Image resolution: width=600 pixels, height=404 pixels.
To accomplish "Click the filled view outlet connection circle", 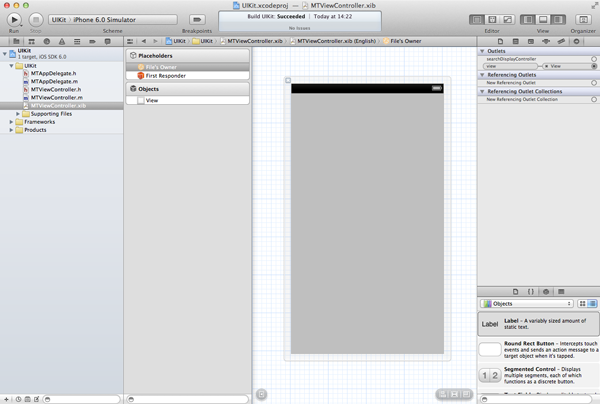I will point(594,66).
